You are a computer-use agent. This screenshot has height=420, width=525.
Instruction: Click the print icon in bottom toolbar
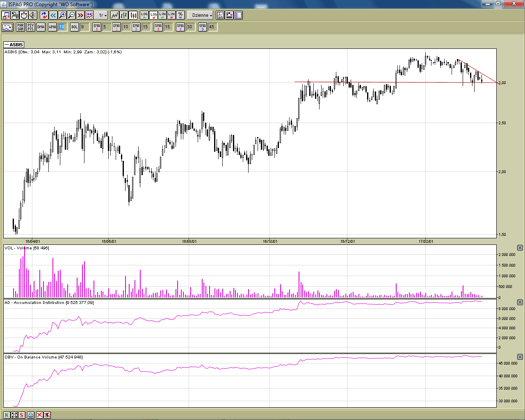point(31,415)
